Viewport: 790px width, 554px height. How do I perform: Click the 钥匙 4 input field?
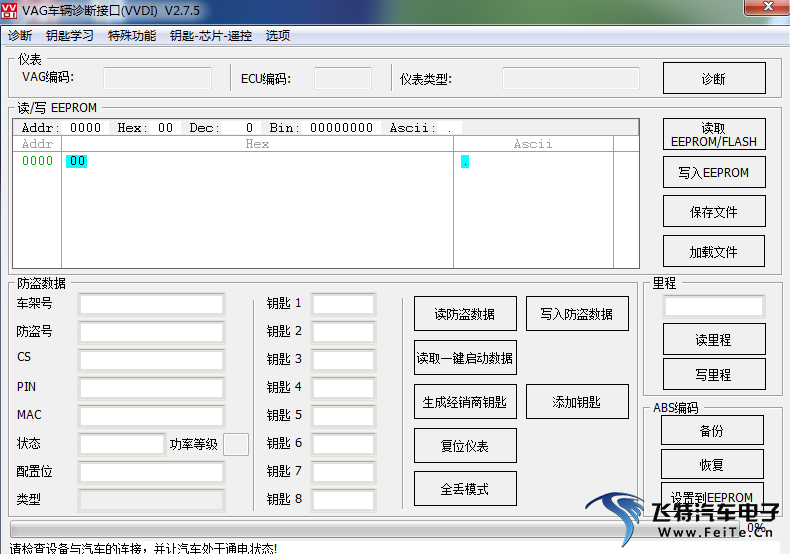tap(343, 388)
